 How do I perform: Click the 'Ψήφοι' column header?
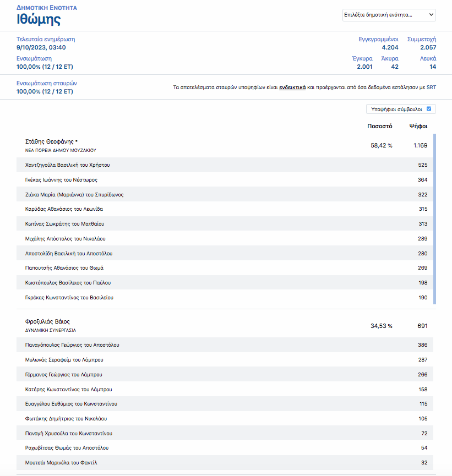point(418,126)
